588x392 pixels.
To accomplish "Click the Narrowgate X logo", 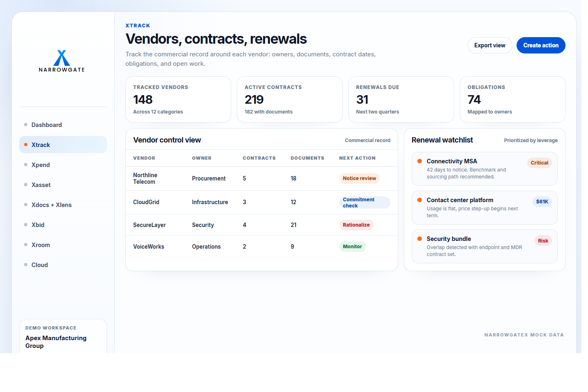I will (x=62, y=61).
